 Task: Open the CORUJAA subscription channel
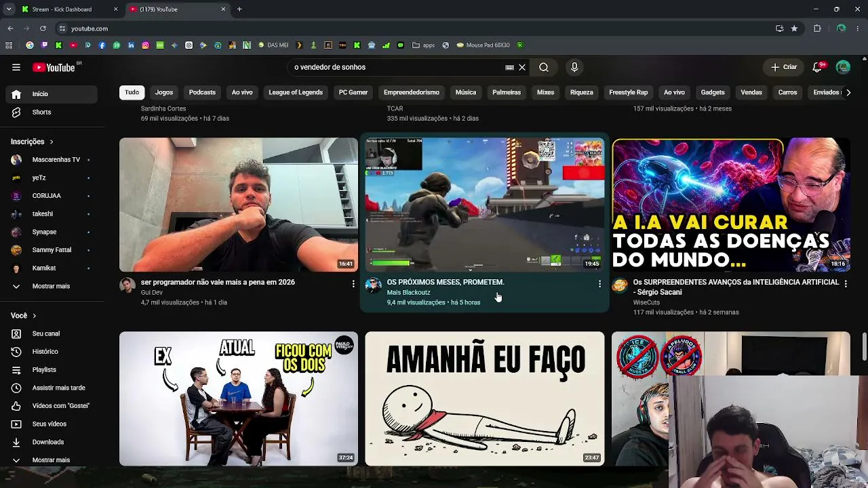coord(52,196)
